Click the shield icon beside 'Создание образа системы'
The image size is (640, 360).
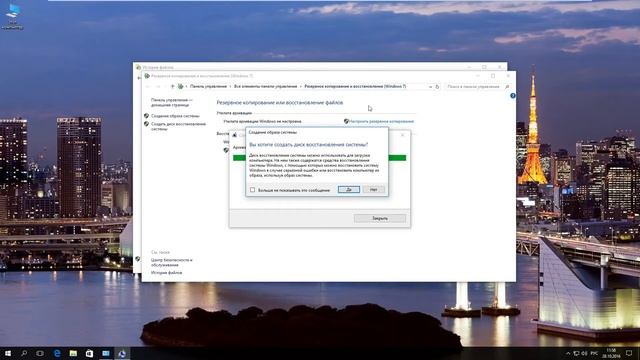click(x=147, y=116)
